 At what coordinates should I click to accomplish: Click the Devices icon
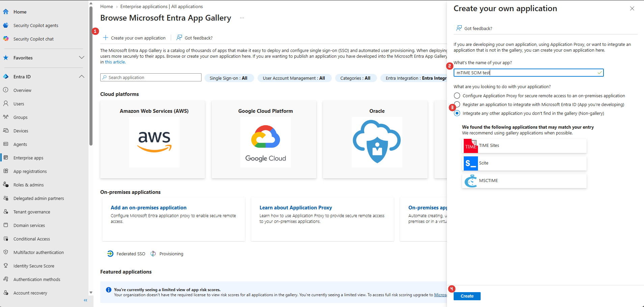click(x=6, y=131)
